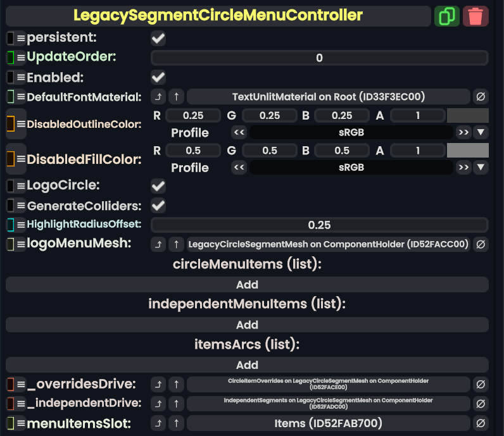Clear the _independentDrive reference with null icon

coord(481,403)
